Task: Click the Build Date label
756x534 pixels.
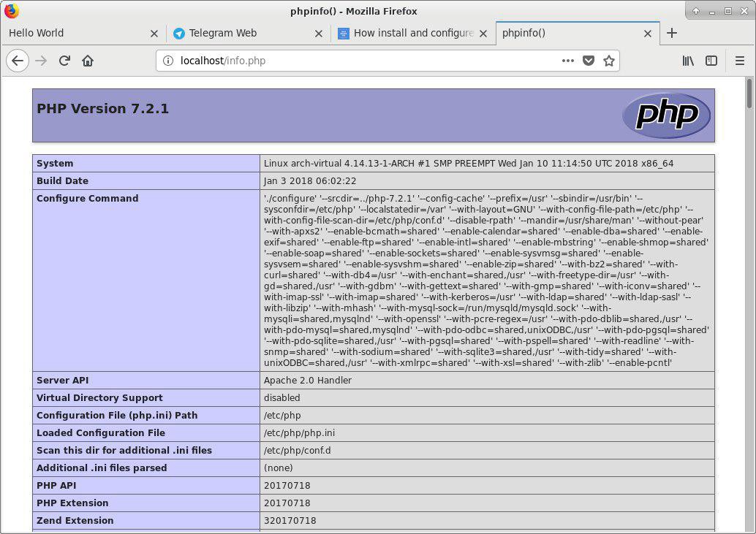Action: pyautogui.click(x=62, y=180)
